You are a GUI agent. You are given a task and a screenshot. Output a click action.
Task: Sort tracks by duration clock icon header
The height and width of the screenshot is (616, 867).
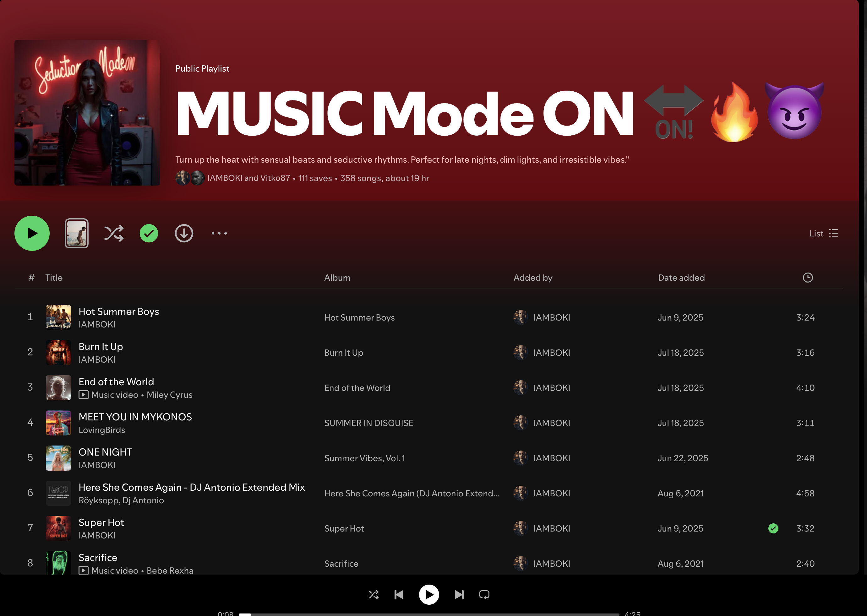pyautogui.click(x=807, y=278)
